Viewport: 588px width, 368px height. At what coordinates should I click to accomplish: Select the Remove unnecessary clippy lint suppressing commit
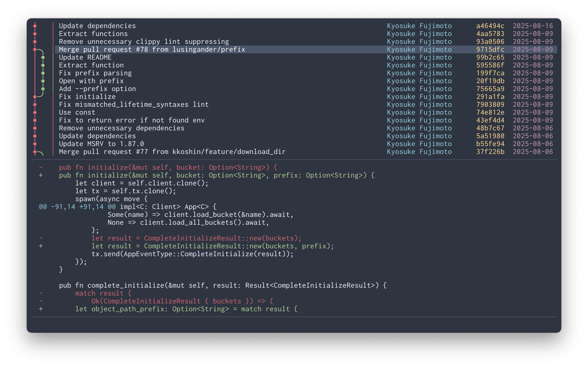tap(144, 42)
